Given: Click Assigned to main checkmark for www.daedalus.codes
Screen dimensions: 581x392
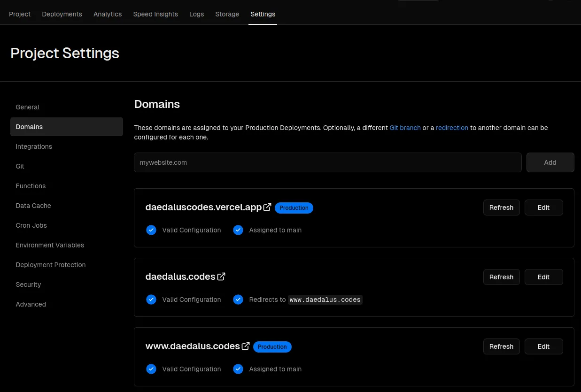Looking at the screenshot, I should 238,369.
